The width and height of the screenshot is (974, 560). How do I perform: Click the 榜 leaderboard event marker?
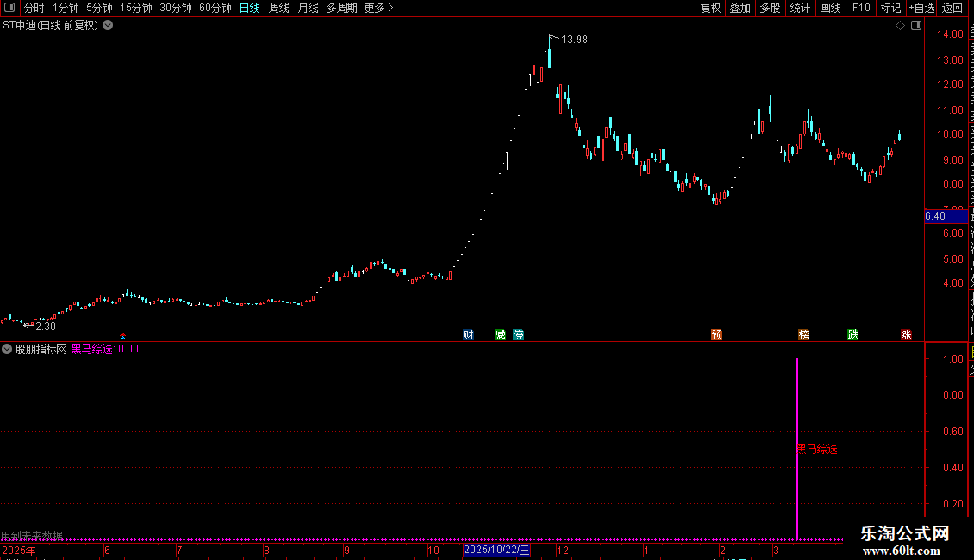point(804,335)
